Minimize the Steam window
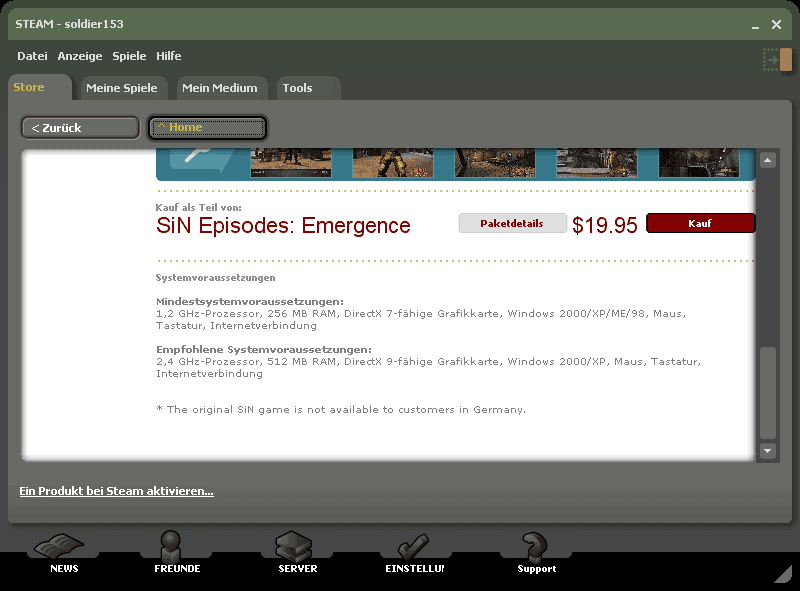 tap(755, 25)
